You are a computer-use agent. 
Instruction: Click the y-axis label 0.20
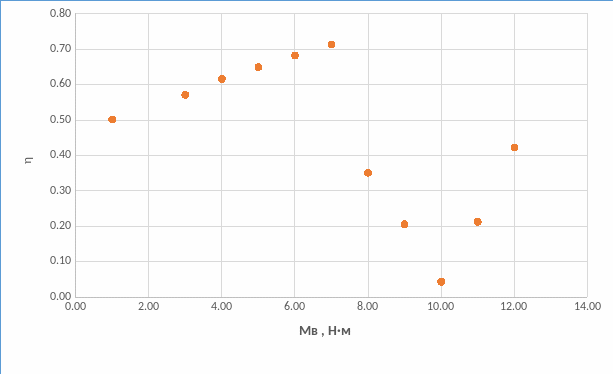(x=61, y=225)
